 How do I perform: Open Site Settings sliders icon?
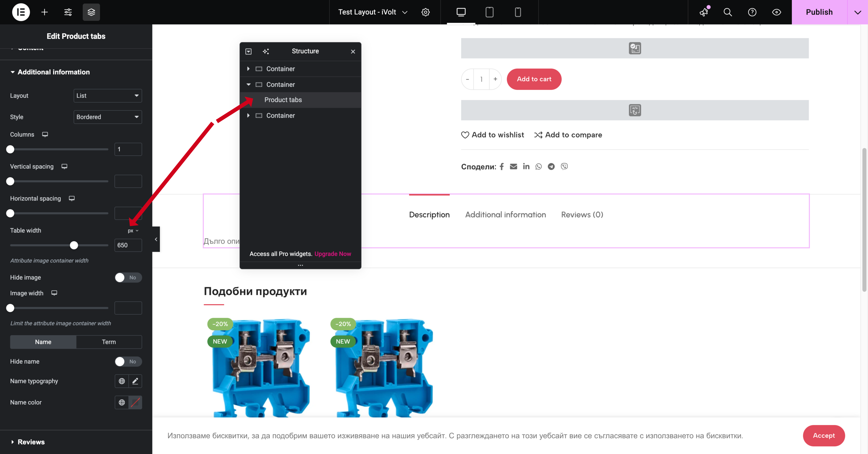(x=68, y=12)
